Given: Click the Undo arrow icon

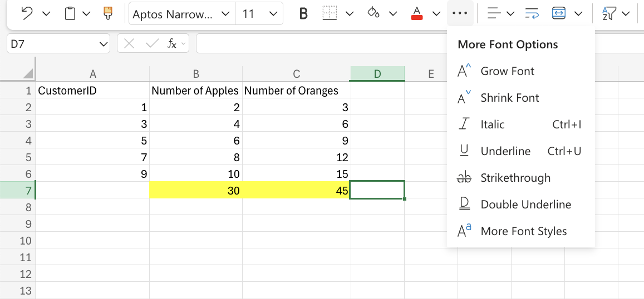Looking at the screenshot, I should (27, 13).
